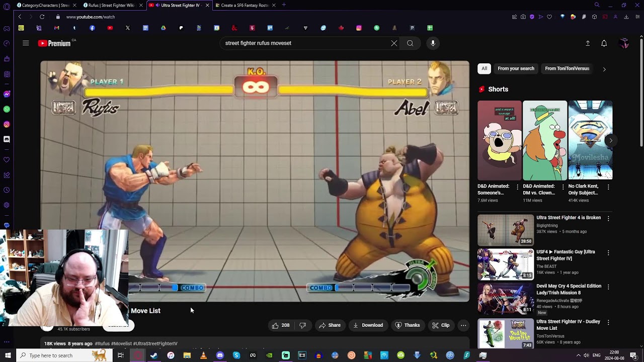Open options for Dudley Move List video

(608, 323)
